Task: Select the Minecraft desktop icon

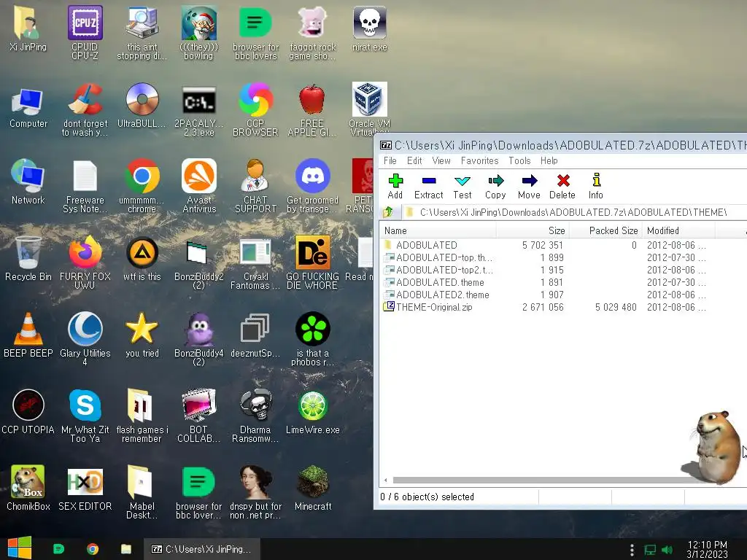Action: click(312, 488)
